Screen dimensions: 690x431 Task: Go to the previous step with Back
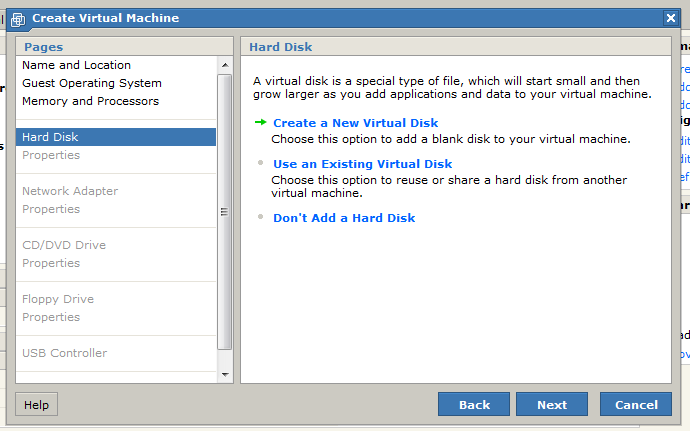tap(474, 405)
